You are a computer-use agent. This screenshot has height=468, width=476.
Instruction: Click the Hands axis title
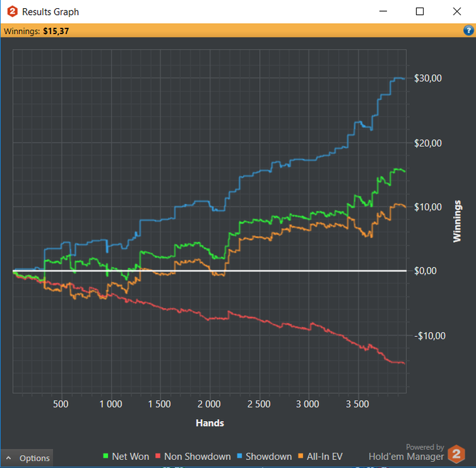(x=209, y=423)
